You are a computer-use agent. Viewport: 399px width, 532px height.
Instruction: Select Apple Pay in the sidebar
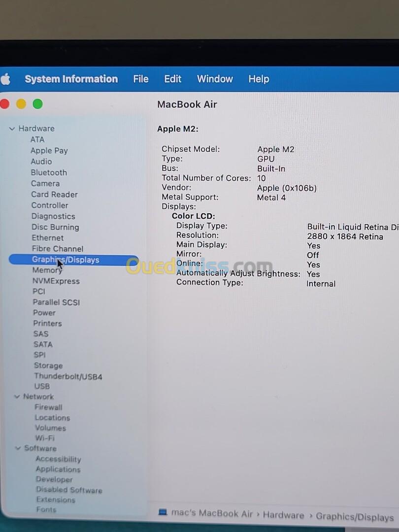tap(49, 151)
